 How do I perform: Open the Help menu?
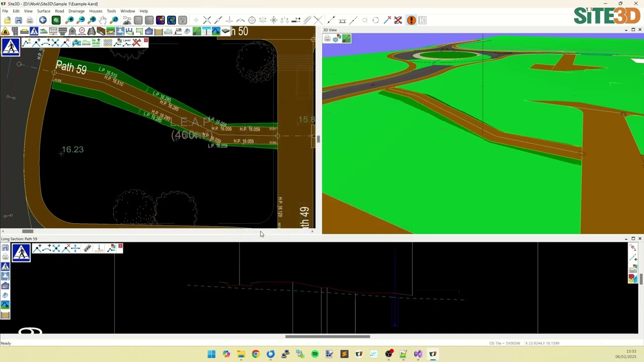pyautogui.click(x=144, y=11)
